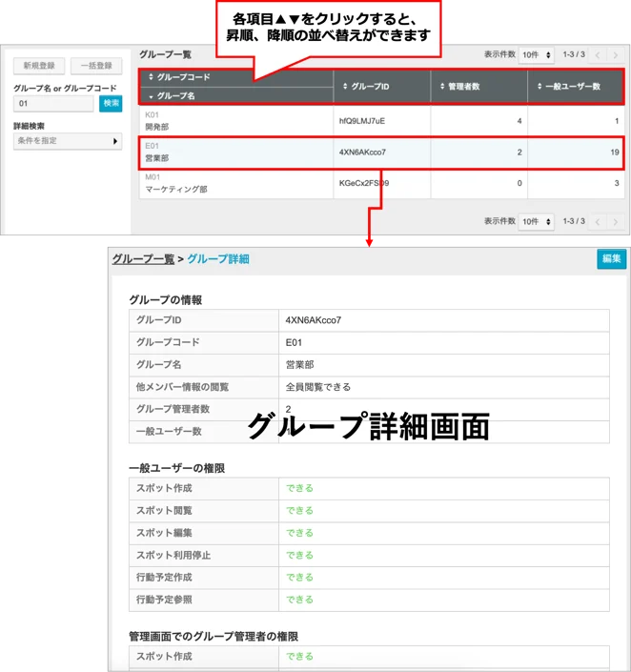Click 4XN6AKcco7 value in グループの情報 table
The image size is (631, 672).
pyautogui.click(x=314, y=320)
